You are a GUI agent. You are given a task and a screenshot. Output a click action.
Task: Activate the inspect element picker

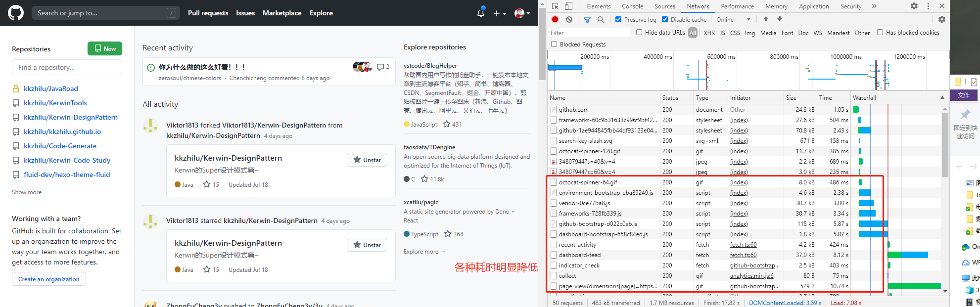click(x=555, y=6)
